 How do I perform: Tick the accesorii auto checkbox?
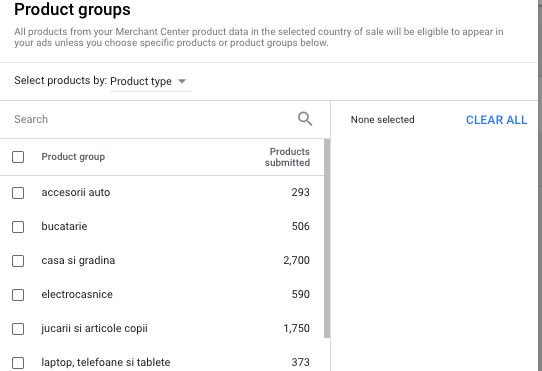18,193
